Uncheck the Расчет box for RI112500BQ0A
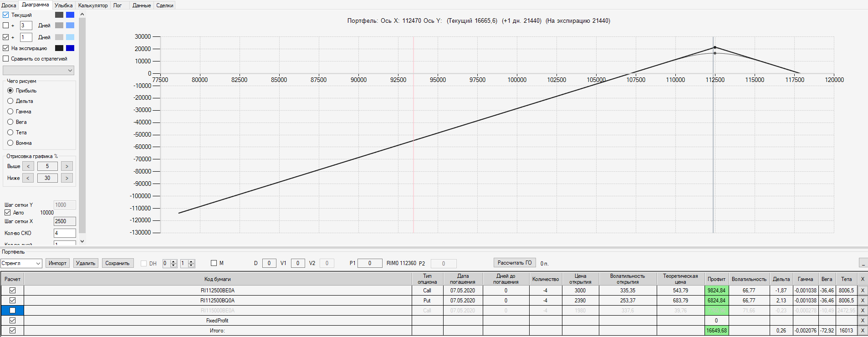This screenshot has height=337, width=868. tap(12, 301)
